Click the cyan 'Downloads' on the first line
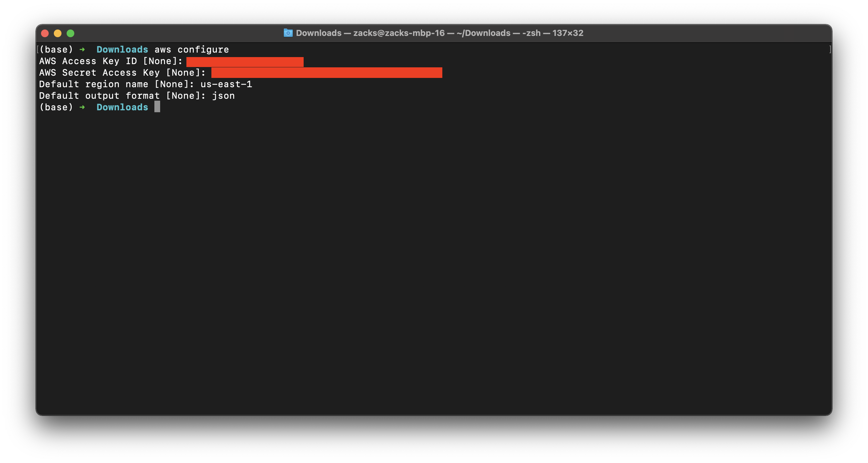Viewport: 868px width, 463px height. (x=122, y=50)
